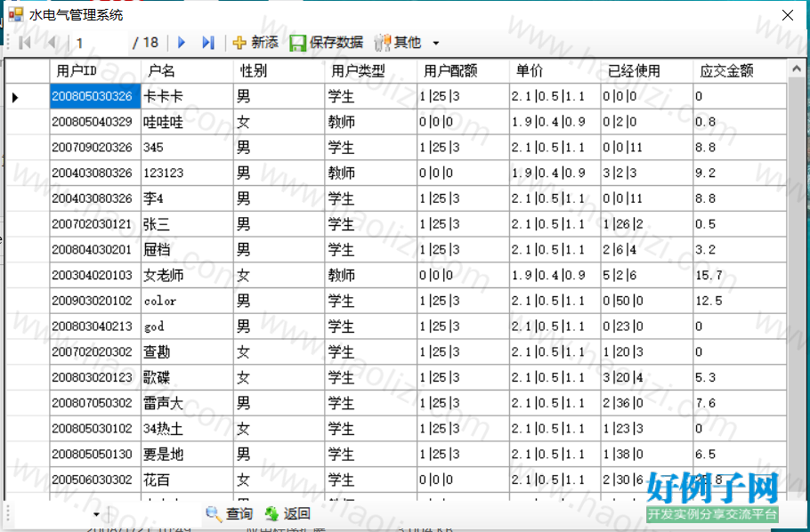Select user ID 200804030201

tap(95, 249)
